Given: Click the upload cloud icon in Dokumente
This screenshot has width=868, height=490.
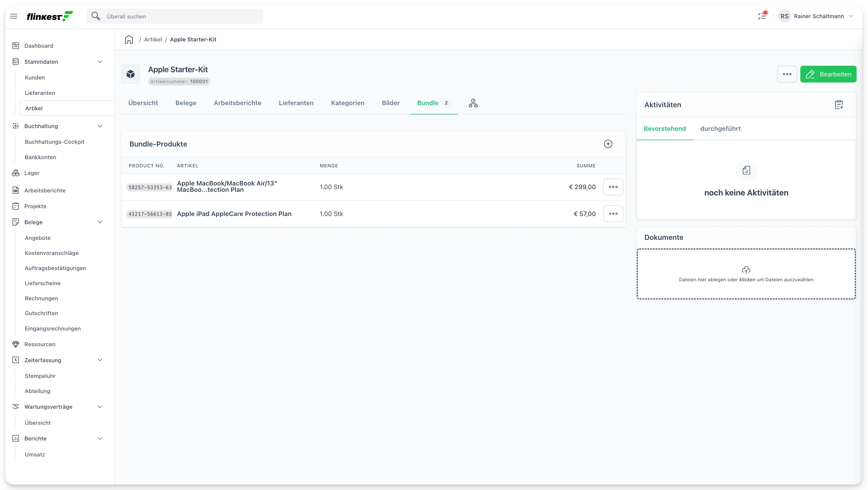Looking at the screenshot, I should (746, 270).
